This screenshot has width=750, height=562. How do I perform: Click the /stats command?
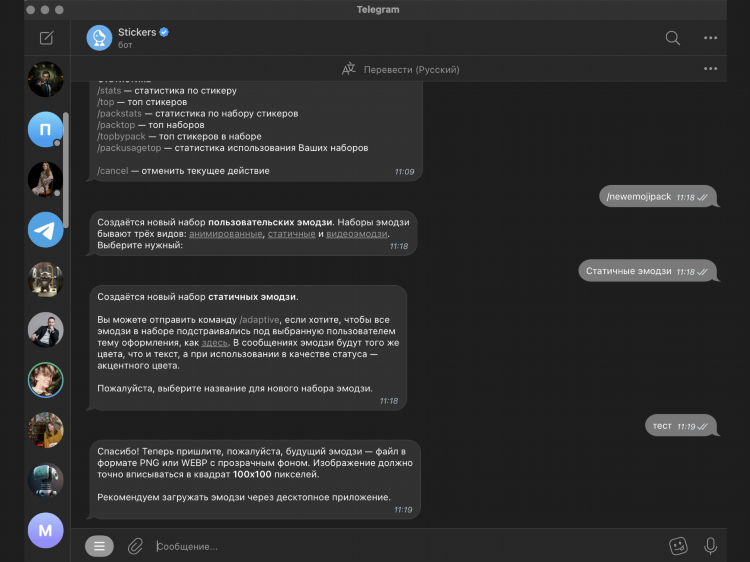pos(109,90)
